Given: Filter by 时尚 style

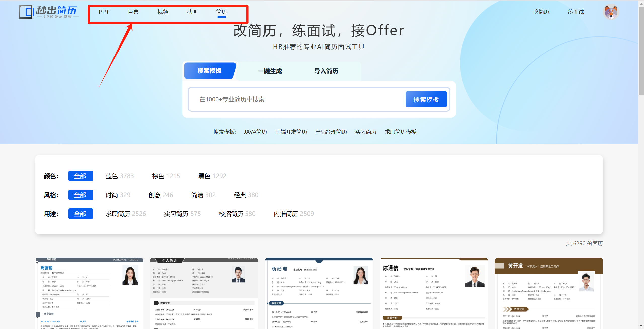Looking at the screenshot, I should pos(118,195).
